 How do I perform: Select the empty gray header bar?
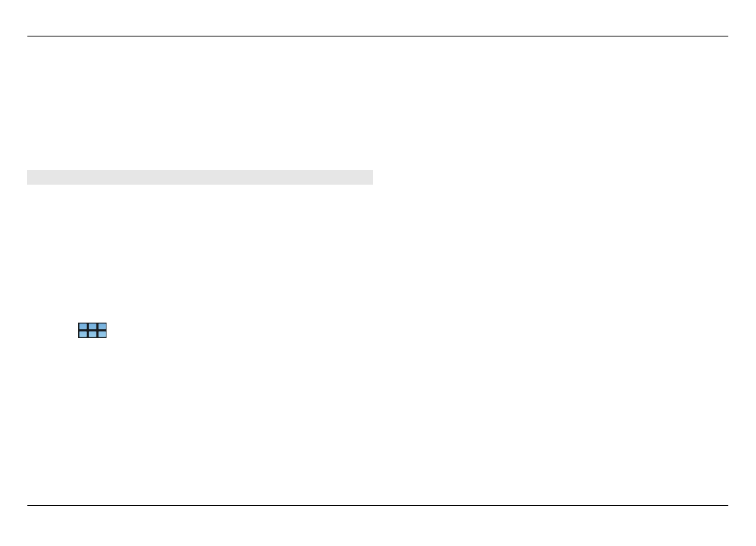pos(200,177)
